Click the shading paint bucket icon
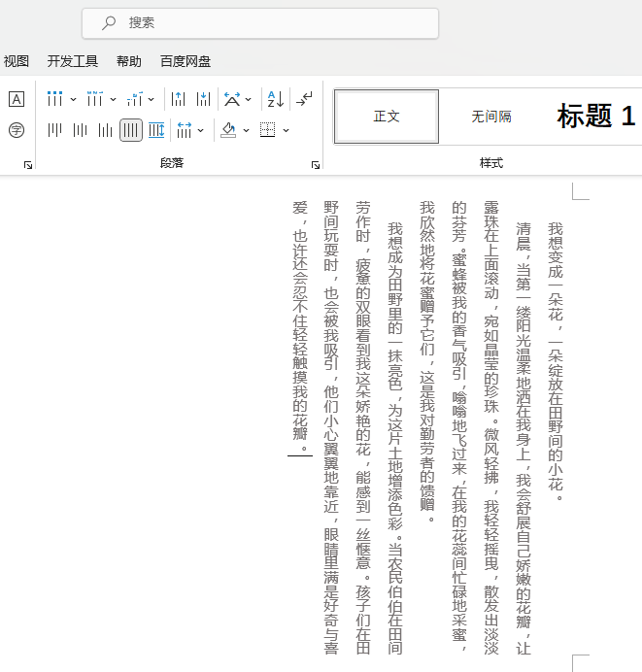 tap(228, 130)
